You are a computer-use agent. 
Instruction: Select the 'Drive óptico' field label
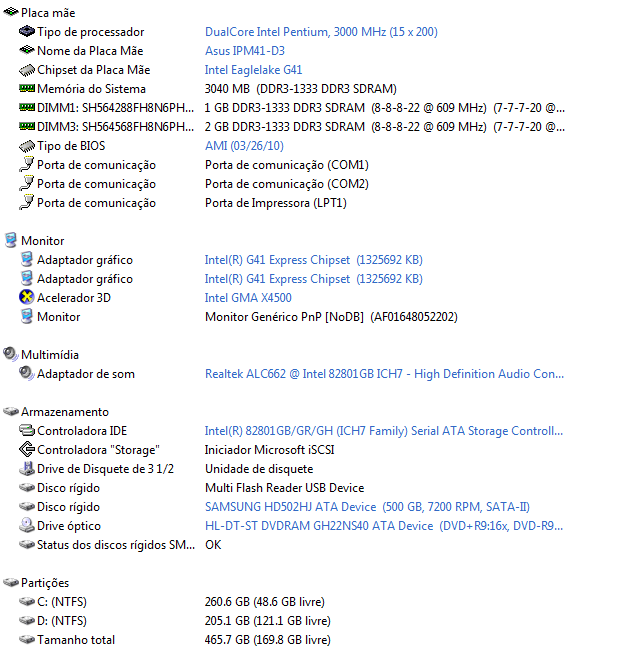point(69,526)
